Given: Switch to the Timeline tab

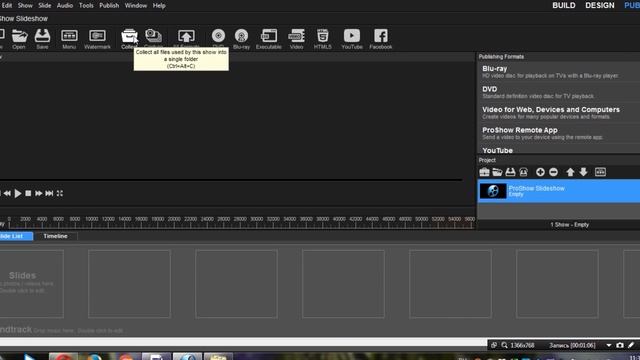Looking at the screenshot, I should 56,236.
